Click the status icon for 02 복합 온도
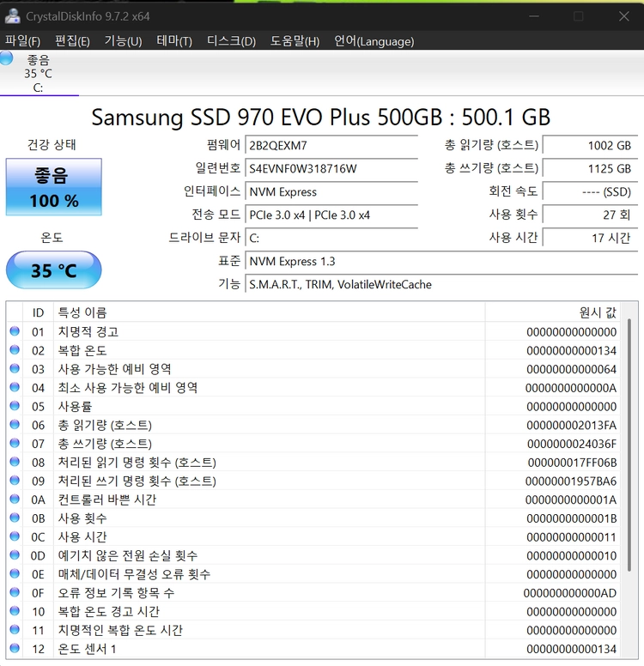644x666 pixels. tap(15, 349)
